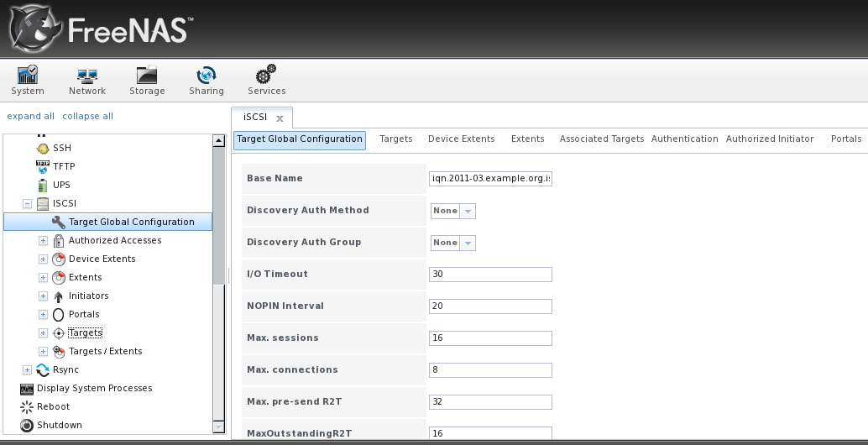Image resolution: width=868 pixels, height=445 pixels.
Task: Click the Initiators arrow icon
Action: click(59, 296)
